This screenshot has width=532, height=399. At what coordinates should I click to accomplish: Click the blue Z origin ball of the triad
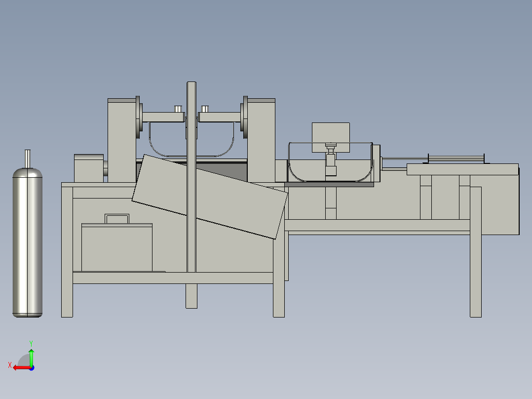(x=32, y=368)
